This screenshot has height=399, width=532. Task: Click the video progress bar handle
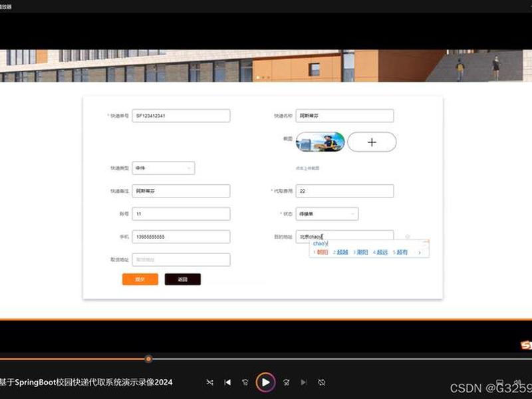[148, 358]
